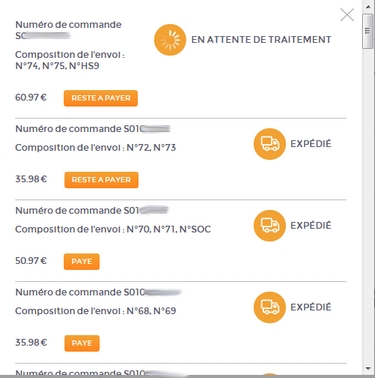Image resolution: width=375 pixels, height=378 pixels.
Task: Click the scrollbar down arrow
Action: pyautogui.click(x=368, y=368)
